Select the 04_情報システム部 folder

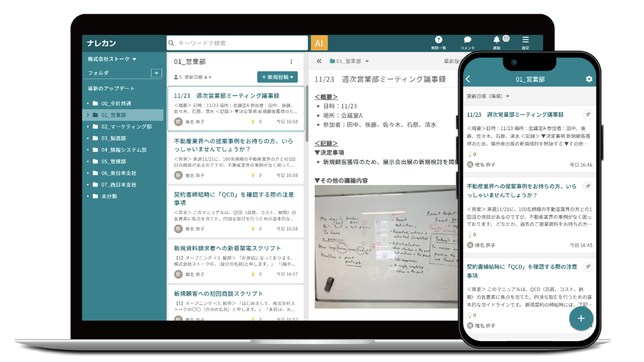pyautogui.click(x=124, y=150)
